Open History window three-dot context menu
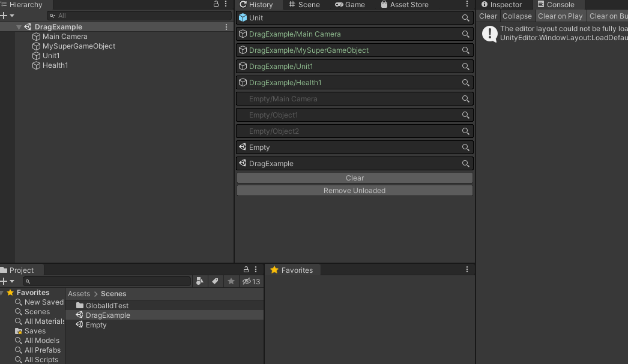Screen dimensions: 628x364 [467, 4]
